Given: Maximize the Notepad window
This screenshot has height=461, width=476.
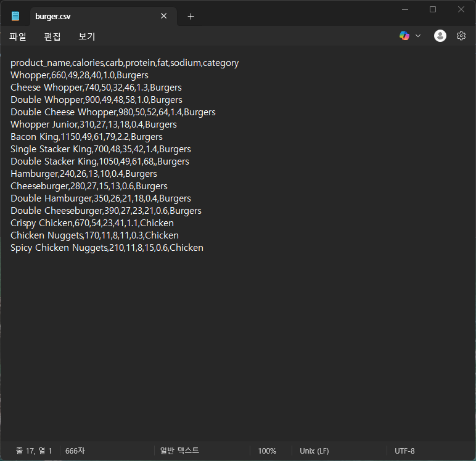Looking at the screenshot, I should coord(433,9).
